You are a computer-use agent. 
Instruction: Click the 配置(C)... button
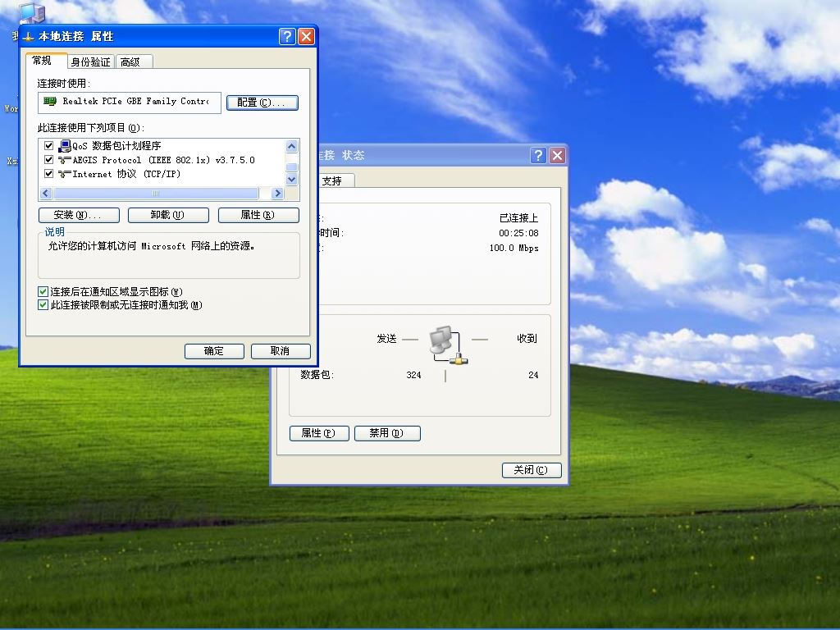262,103
